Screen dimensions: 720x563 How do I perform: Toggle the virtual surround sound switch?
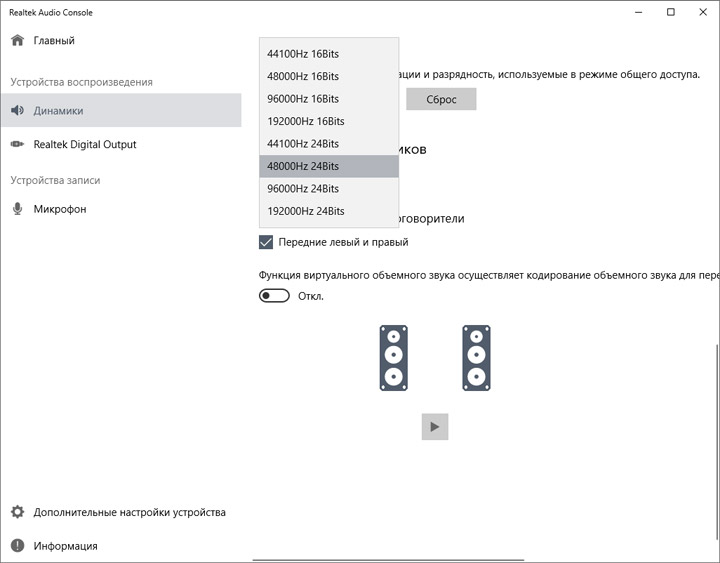point(274,296)
